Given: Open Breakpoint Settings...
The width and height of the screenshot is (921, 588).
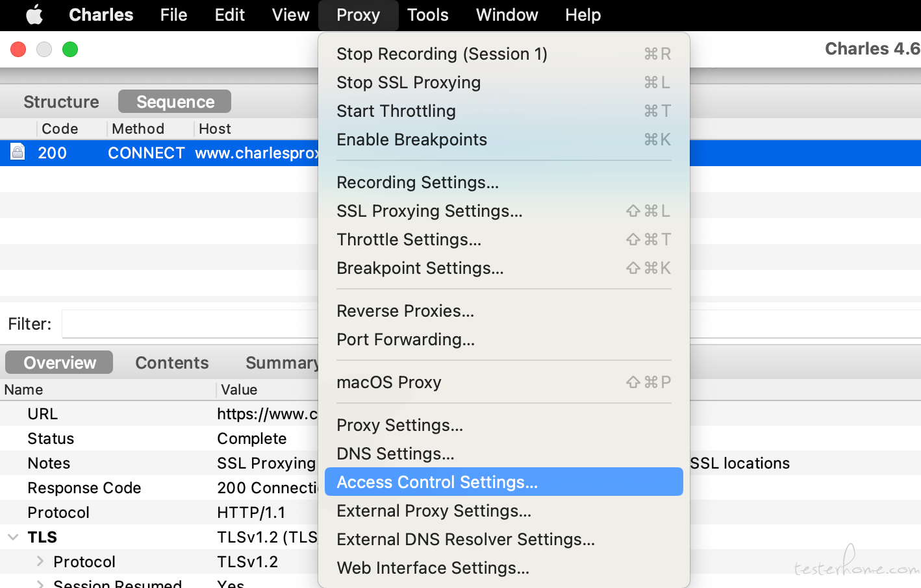Looking at the screenshot, I should coord(503,268).
